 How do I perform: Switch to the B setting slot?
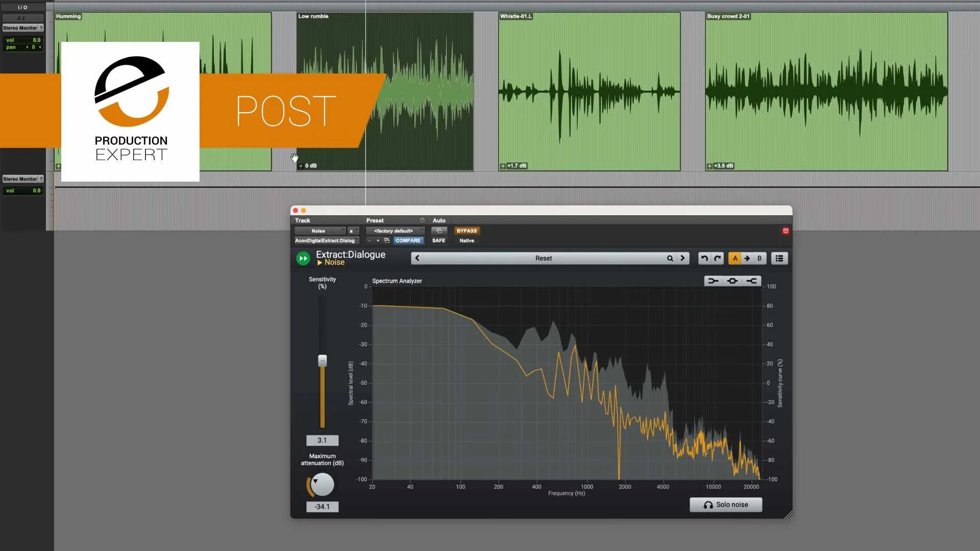(759, 258)
